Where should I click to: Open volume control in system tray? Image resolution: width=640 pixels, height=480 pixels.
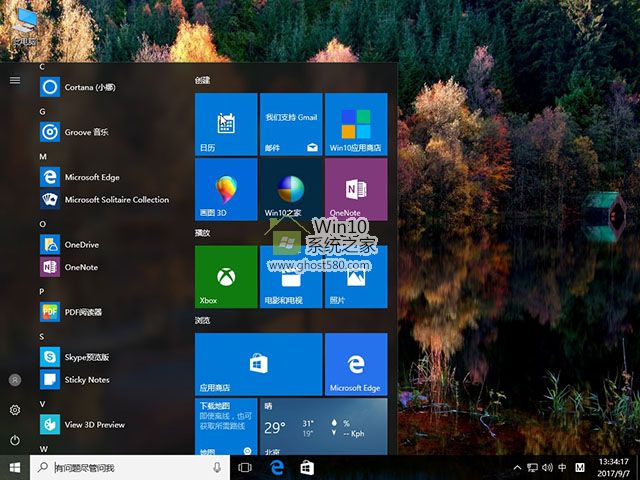point(547,468)
